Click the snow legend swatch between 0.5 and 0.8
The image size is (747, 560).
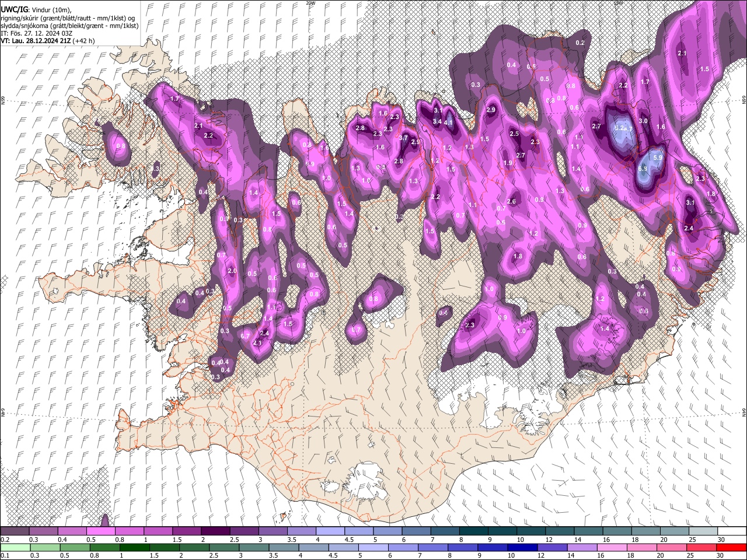100,531
